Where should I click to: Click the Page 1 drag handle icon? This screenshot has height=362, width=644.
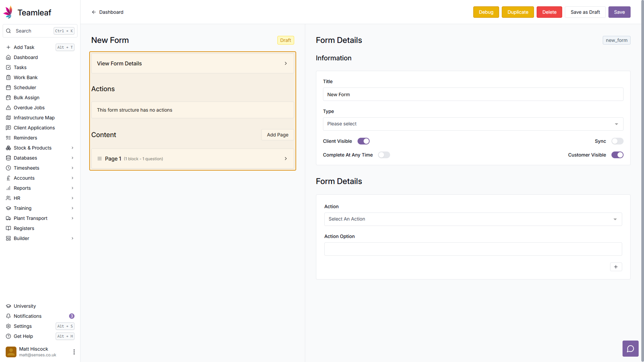pyautogui.click(x=100, y=159)
